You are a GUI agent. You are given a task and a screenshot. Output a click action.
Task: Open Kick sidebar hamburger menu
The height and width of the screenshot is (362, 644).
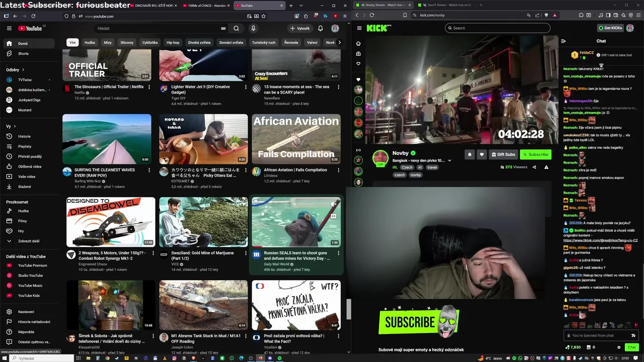359,29
